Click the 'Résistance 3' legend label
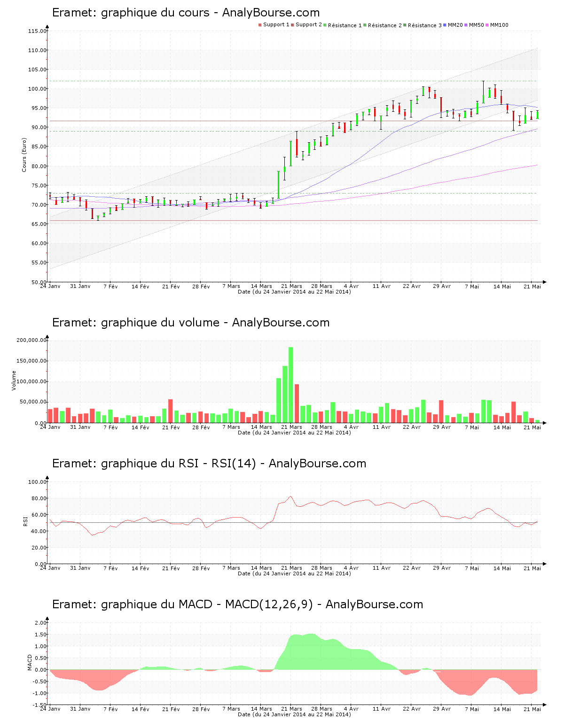The image size is (564, 728). pyautogui.click(x=425, y=25)
